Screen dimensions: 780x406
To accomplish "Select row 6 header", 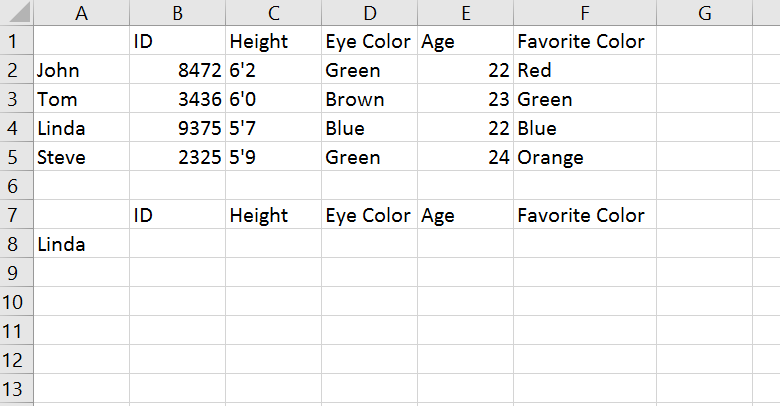I will [x=16, y=186].
